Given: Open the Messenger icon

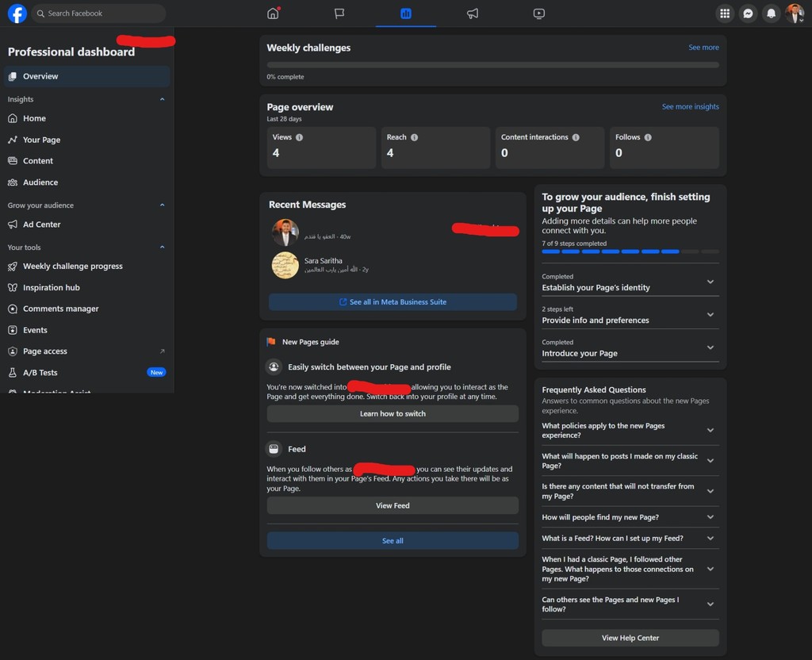Looking at the screenshot, I should click(747, 13).
